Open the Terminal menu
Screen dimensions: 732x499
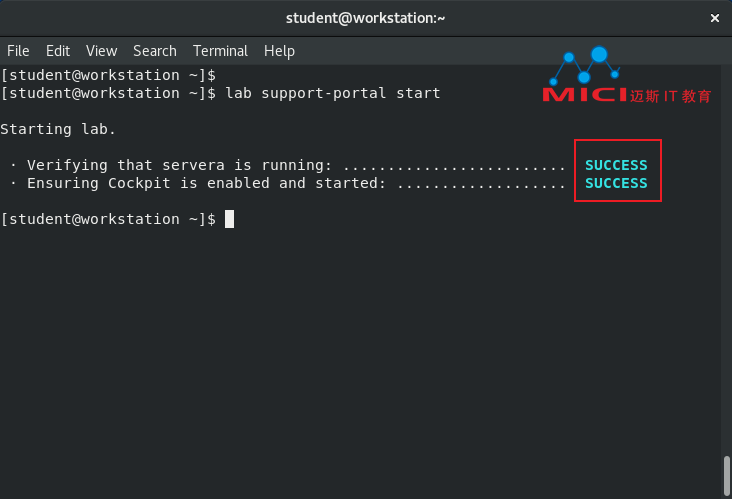coord(220,51)
